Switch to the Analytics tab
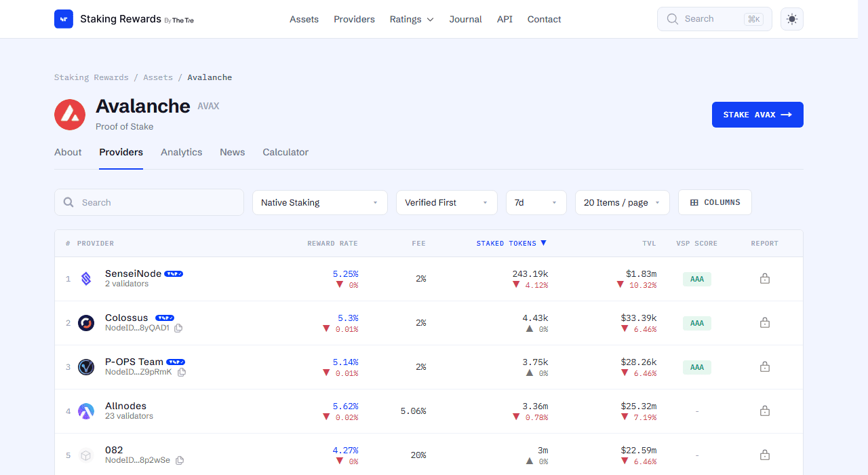The image size is (868, 475). pos(181,152)
